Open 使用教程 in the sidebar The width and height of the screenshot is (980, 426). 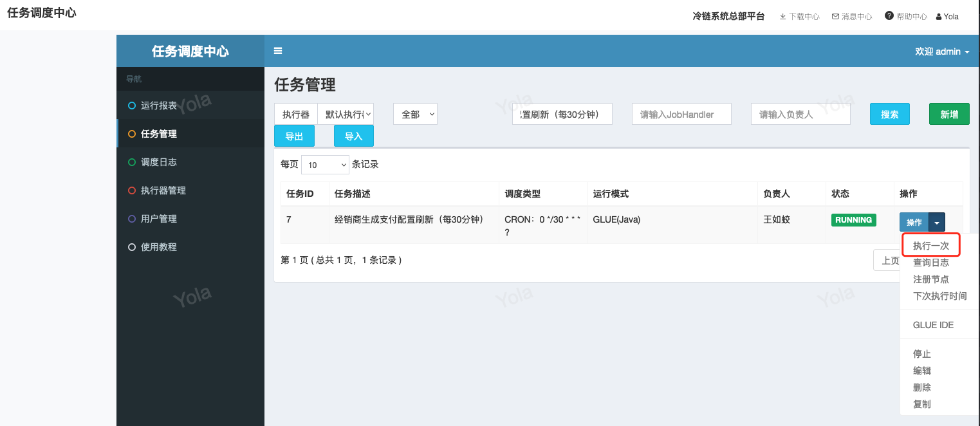tap(158, 247)
